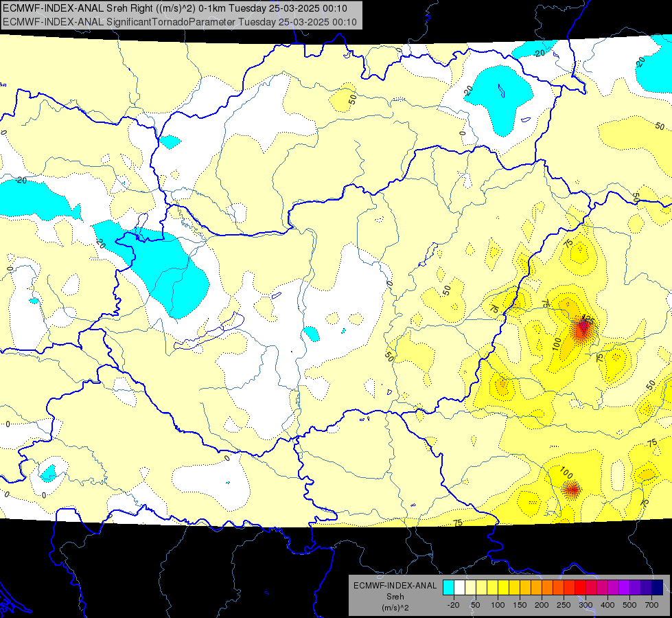Click the '-20' legend scale label
Image resolution: width=672 pixels, height=618 pixels.
(454, 605)
